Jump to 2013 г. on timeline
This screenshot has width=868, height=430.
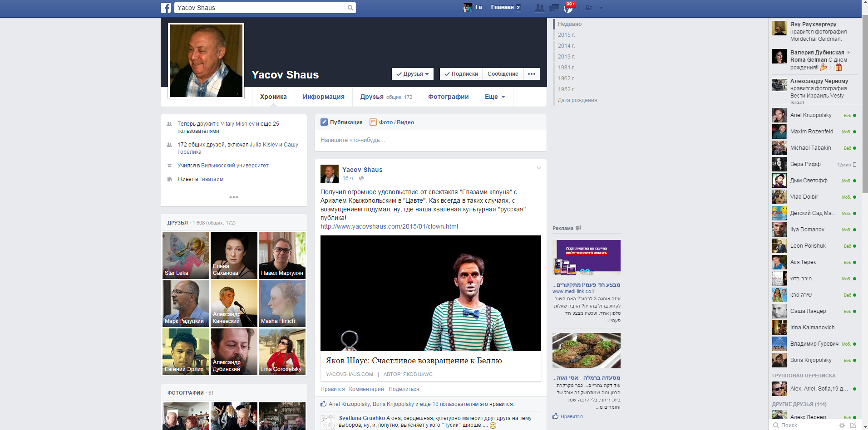pyautogui.click(x=566, y=57)
